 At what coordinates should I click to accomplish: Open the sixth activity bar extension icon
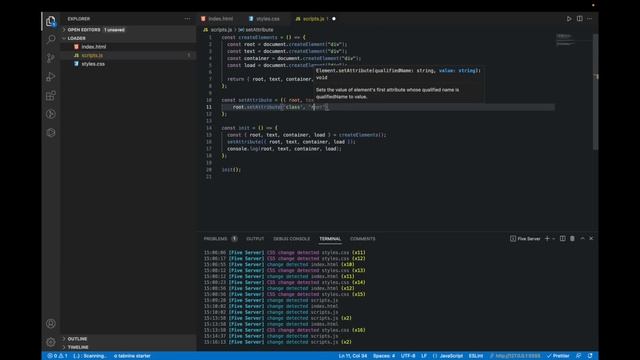coord(51,114)
